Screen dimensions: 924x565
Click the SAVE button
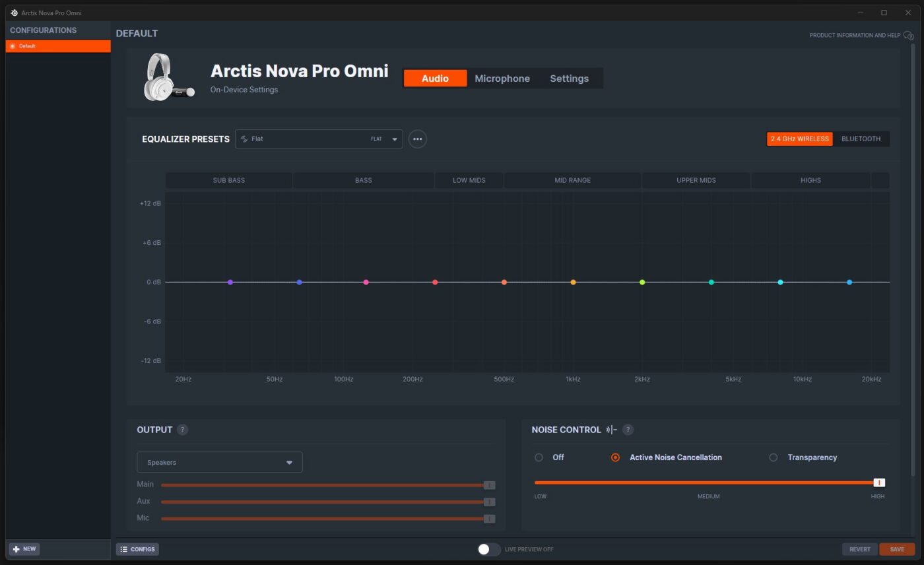pyautogui.click(x=897, y=549)
